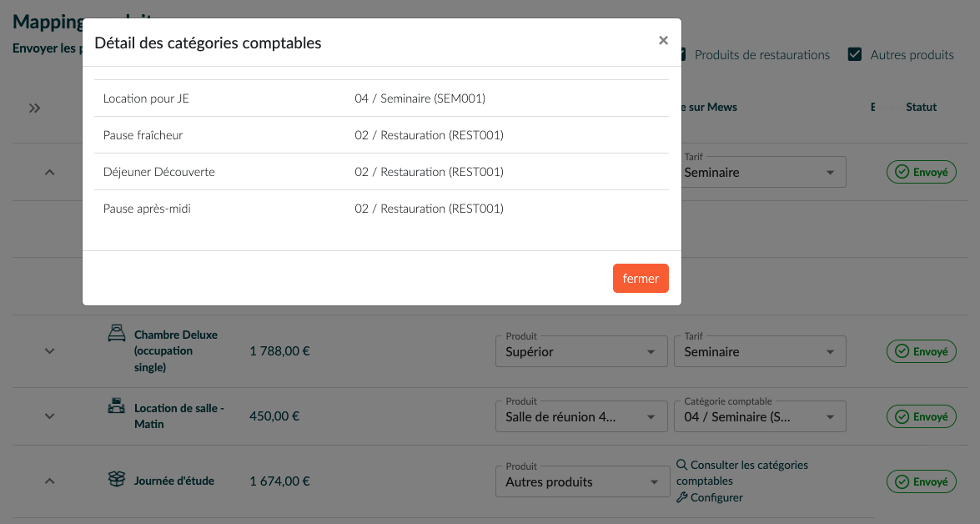Close the dialog with the X icon
The height and width of the screenshot is (524, 980).
pyautogui.click(x=663, y=40)
